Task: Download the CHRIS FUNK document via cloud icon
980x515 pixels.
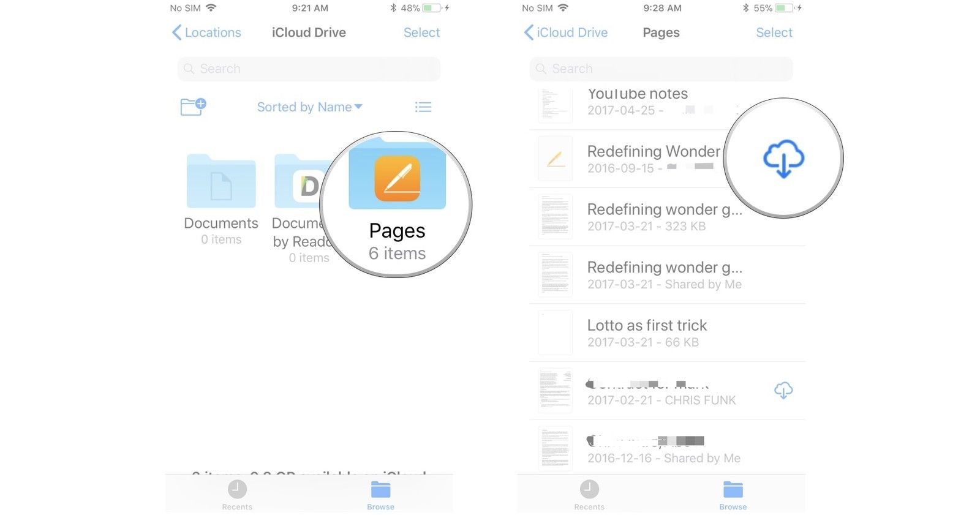Action: 783,390
